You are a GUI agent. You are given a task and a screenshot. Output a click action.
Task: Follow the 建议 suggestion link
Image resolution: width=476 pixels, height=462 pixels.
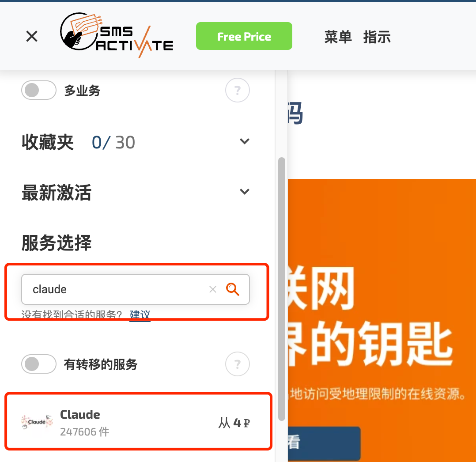(x=140, y=314)
